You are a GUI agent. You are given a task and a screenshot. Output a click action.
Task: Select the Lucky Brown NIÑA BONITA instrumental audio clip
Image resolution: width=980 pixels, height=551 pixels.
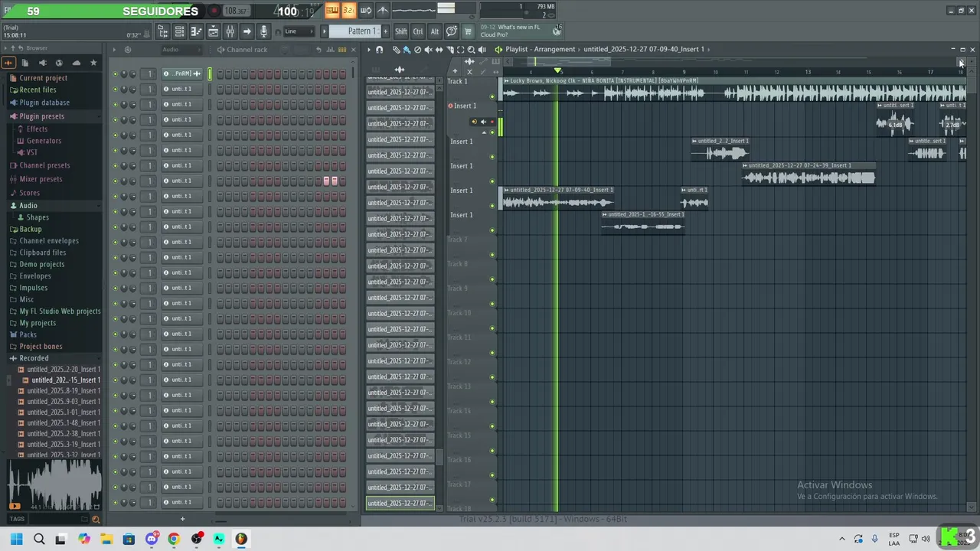[733, 90]
